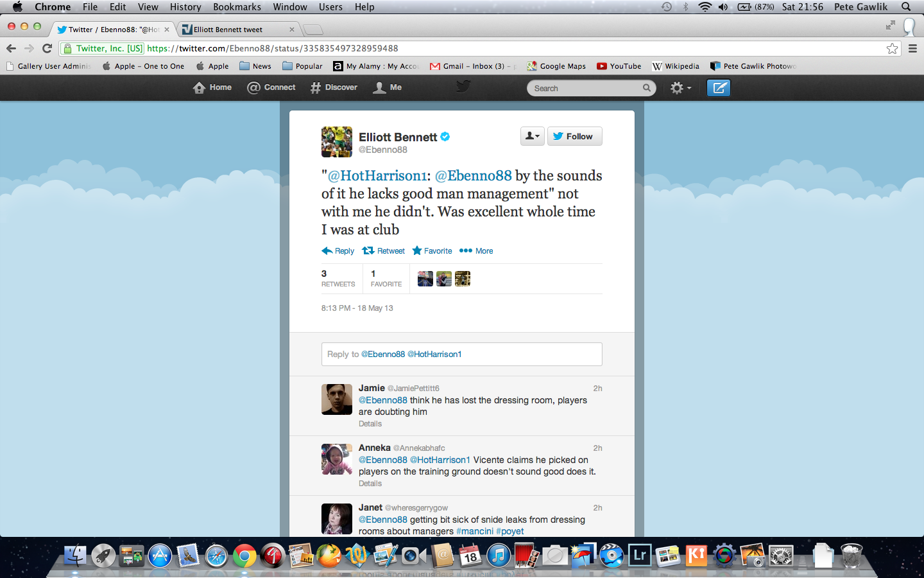The width and height of the screenshot is (924, 578).
Task: Expand the user actions dropdown
Action: (532, 136)
